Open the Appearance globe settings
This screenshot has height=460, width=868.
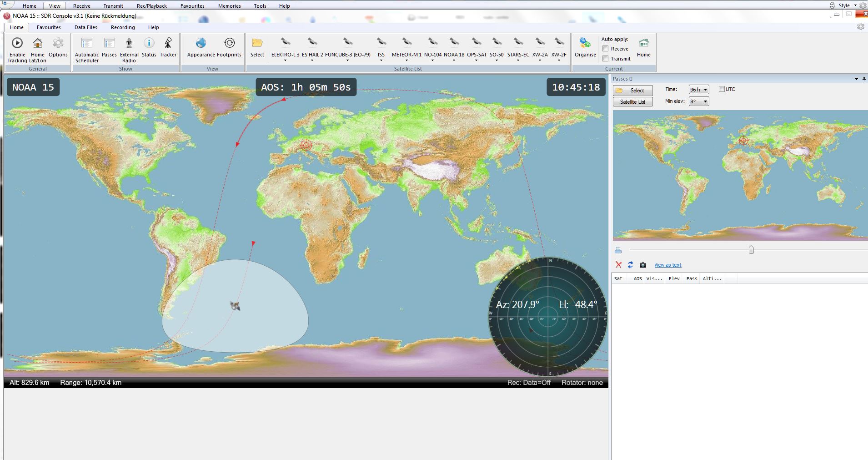click(x=201, y=44)
